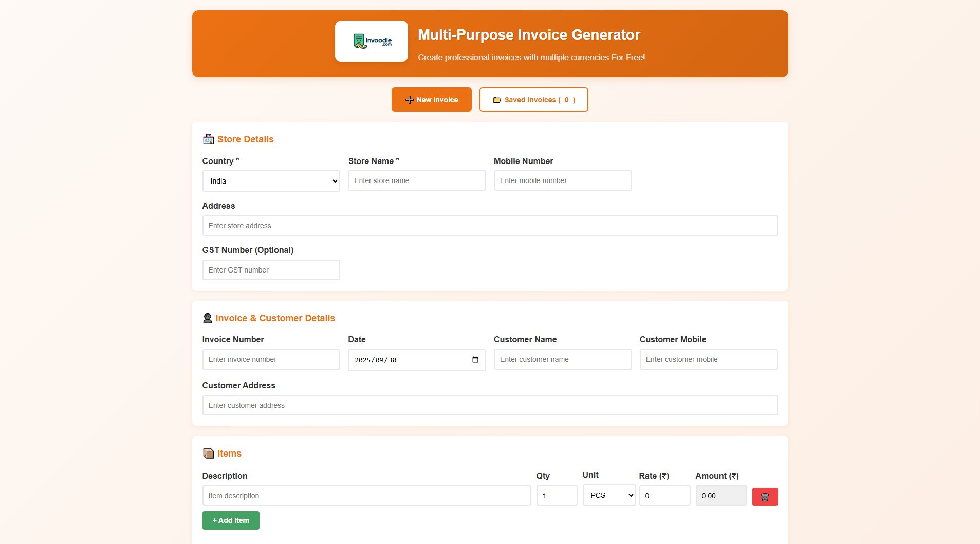Click the Rate input field
This screenshot has height=544, width=980.
coord(664,496)
